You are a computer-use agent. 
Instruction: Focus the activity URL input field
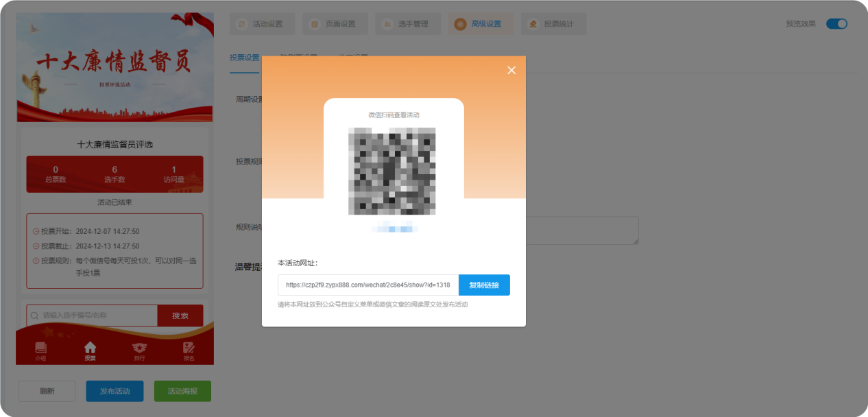click(x=368, y=285)
